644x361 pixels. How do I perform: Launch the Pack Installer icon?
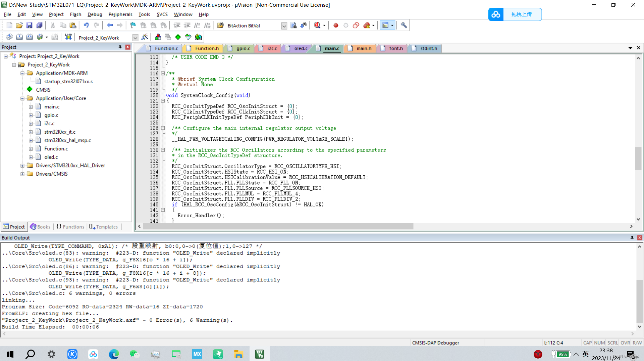coord(198,37)
